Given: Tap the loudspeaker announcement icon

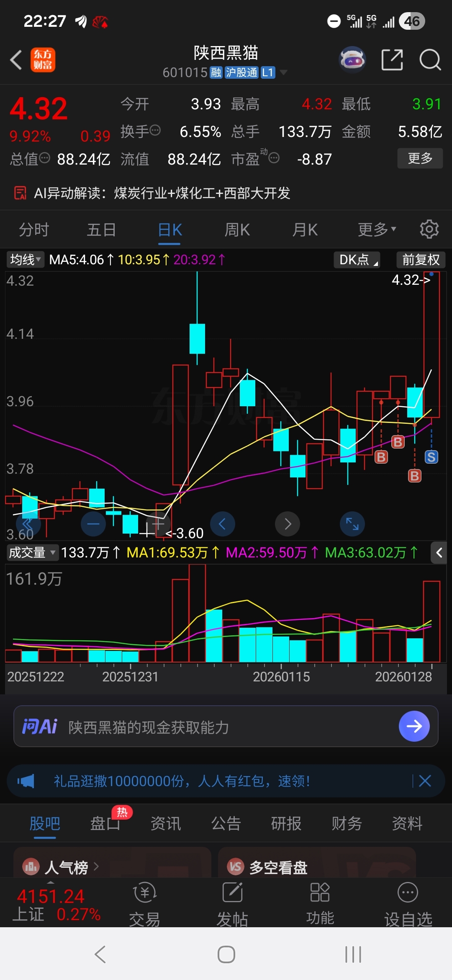Looking at the screenshot, I should [26, 781].
